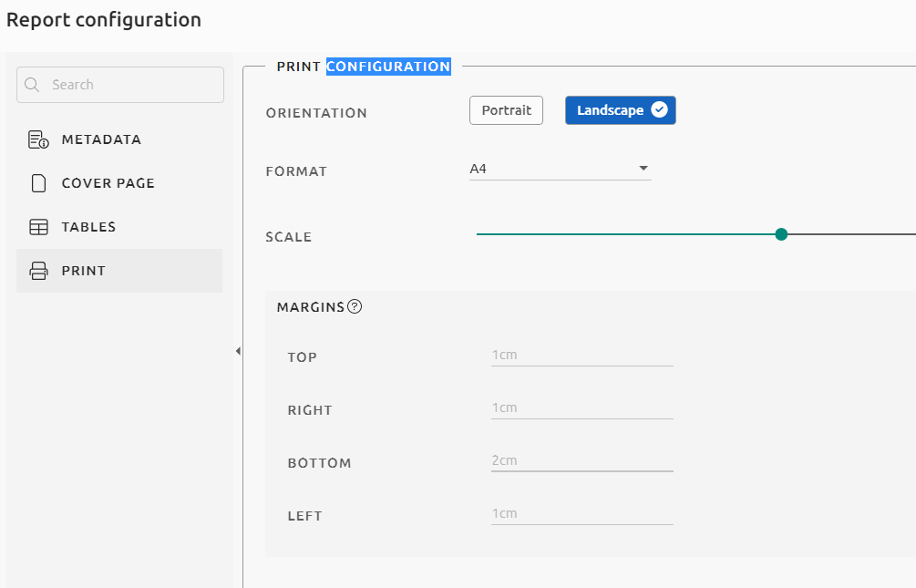The image size is (916, 588).
Task: Open the Cover Page section
Action: (x=119, y=183)
